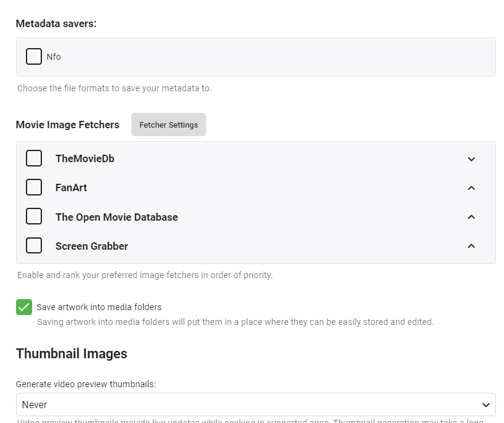Move The Open Movie Database up
504x423 pixels.
coord(471,217)
